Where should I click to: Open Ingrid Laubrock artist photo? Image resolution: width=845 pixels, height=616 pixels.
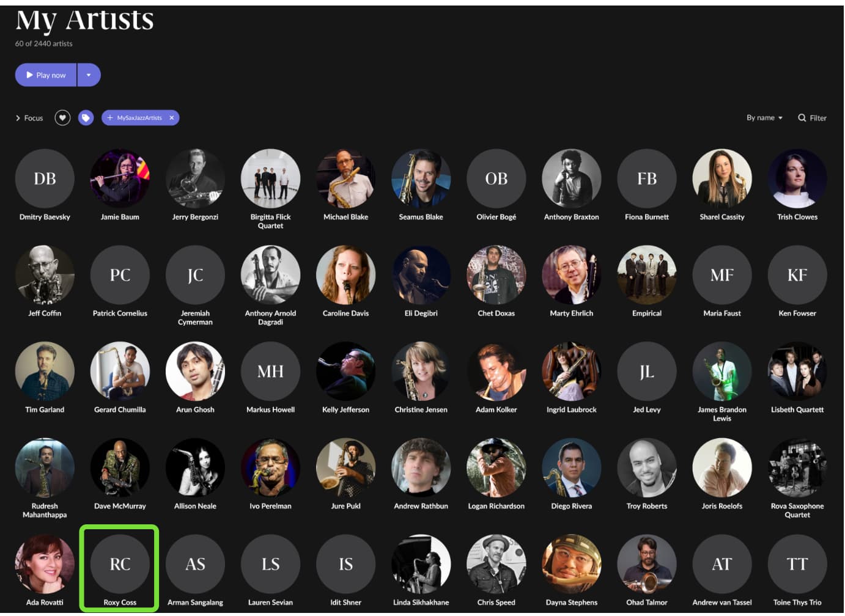(x=572, y=372)
